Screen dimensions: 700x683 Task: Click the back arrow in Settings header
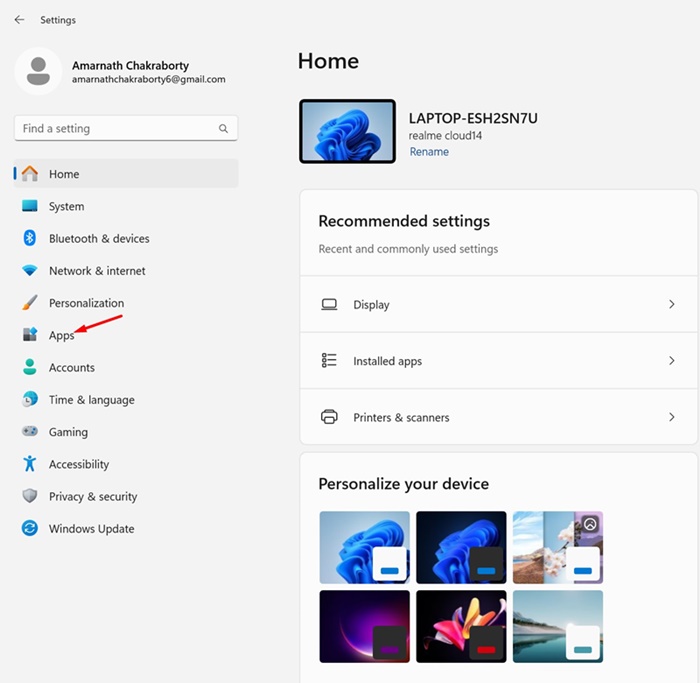(19, 19)
